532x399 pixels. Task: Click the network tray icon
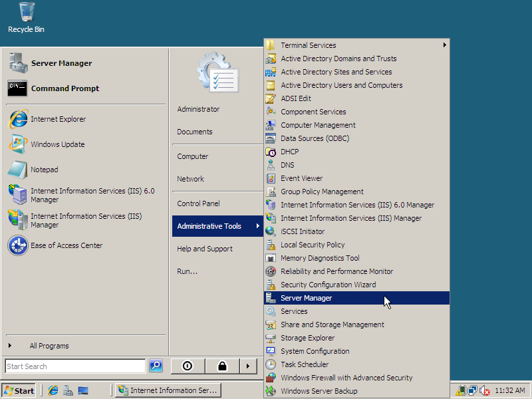click(473, 390)
